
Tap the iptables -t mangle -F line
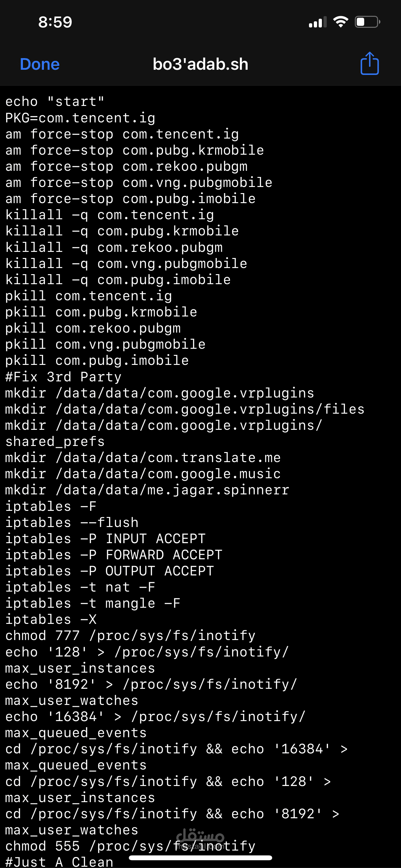click(x=93, y=603)
